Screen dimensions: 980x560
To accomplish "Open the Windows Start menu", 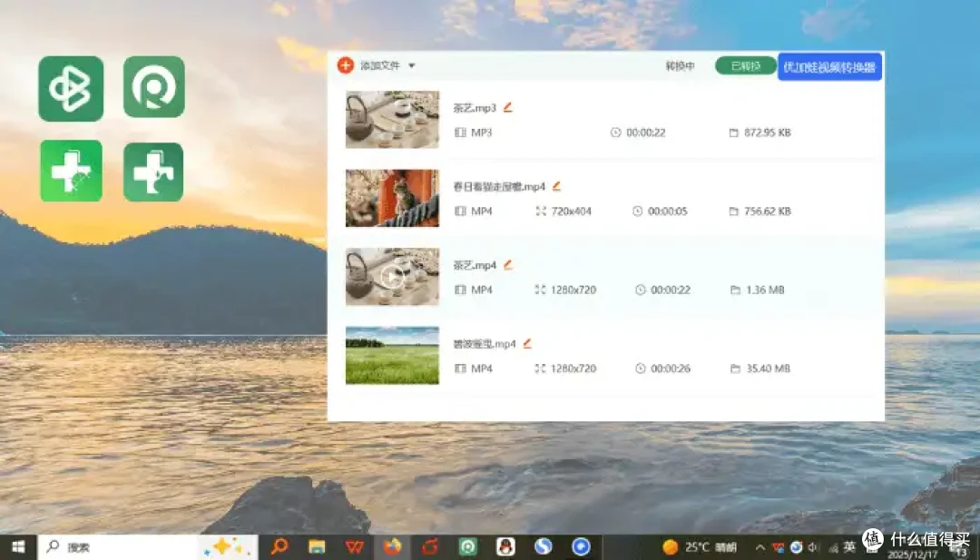I will [x=18, y=547].
